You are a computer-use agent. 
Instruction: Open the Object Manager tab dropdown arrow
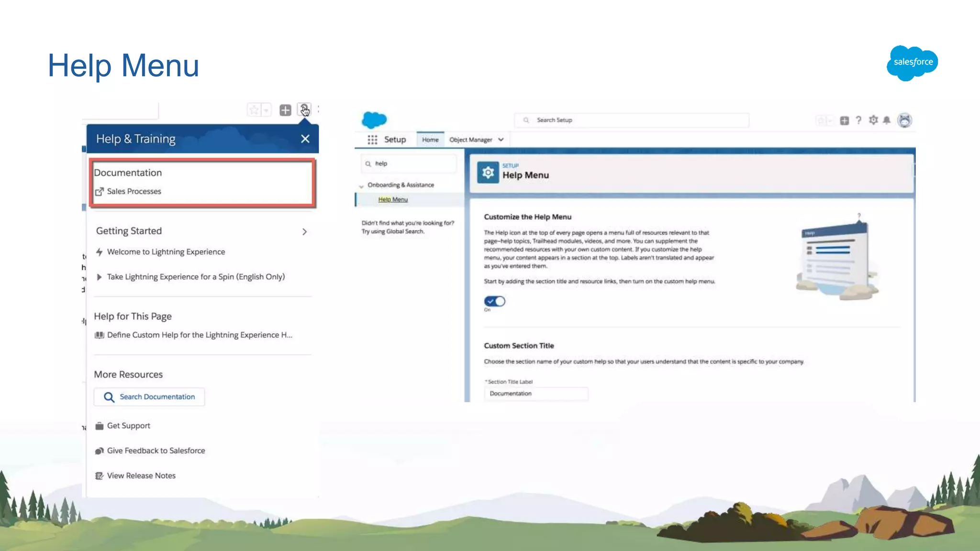(501, 140)
